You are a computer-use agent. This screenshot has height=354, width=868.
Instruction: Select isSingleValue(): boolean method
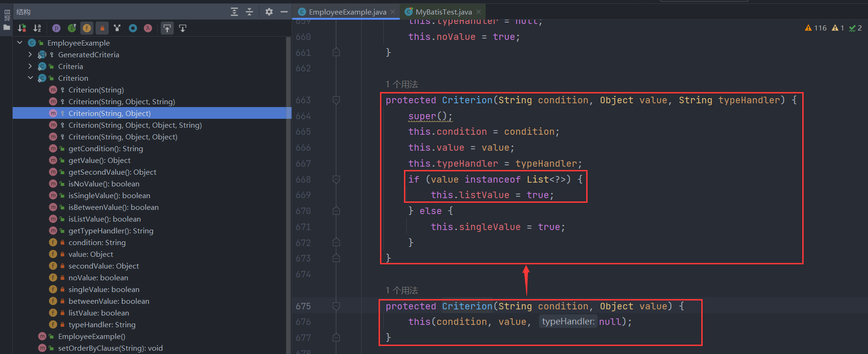pos(109,195)
